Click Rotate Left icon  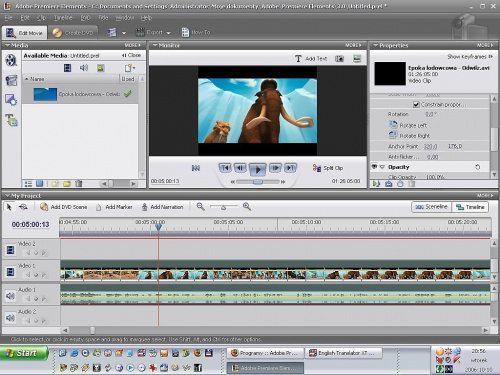coord(393,125)
